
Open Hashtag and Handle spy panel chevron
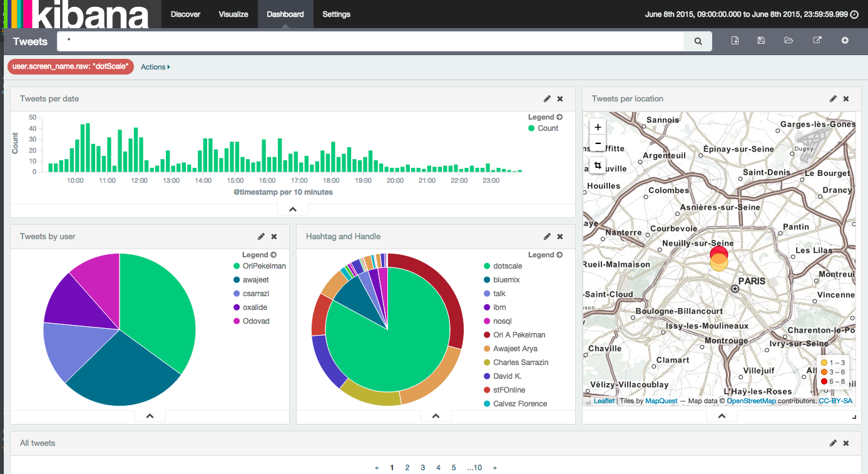click(436, 416)
